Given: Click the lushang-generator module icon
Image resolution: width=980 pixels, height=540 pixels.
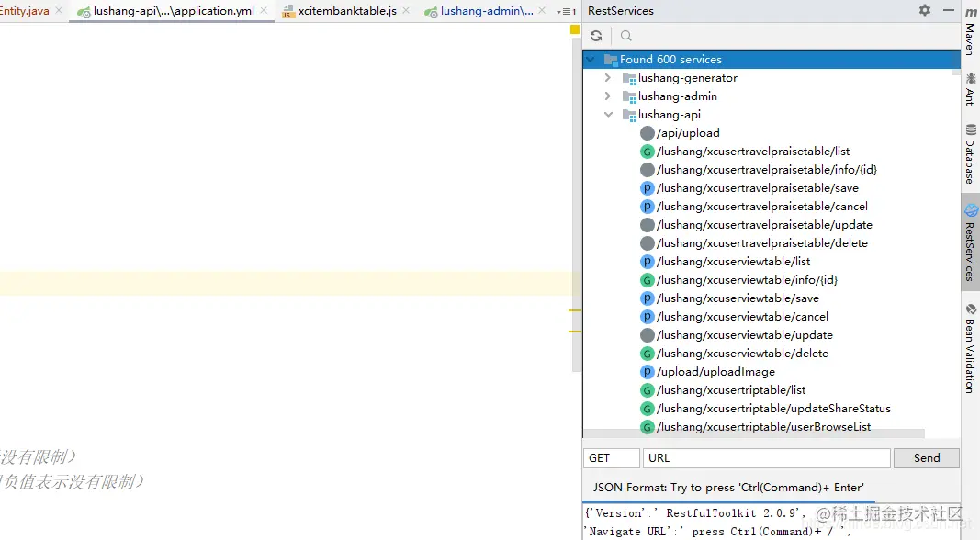Looking at the screenshot, I should pos(629,79).
